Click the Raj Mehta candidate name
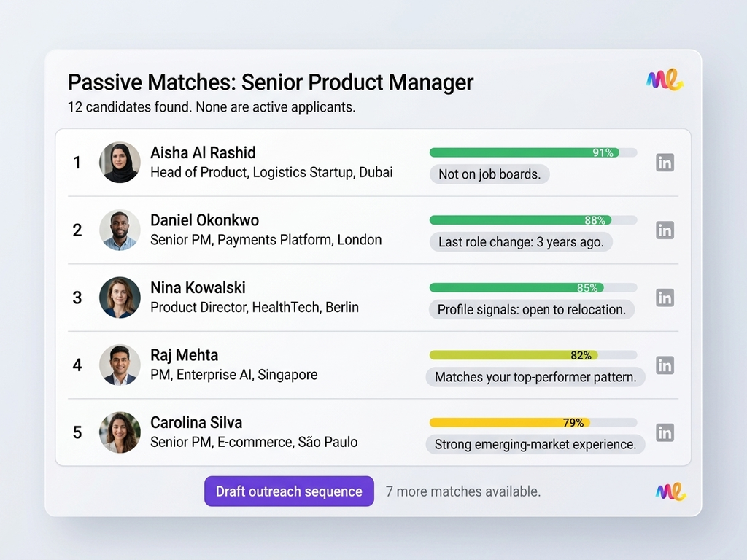 tap(184, 355)
